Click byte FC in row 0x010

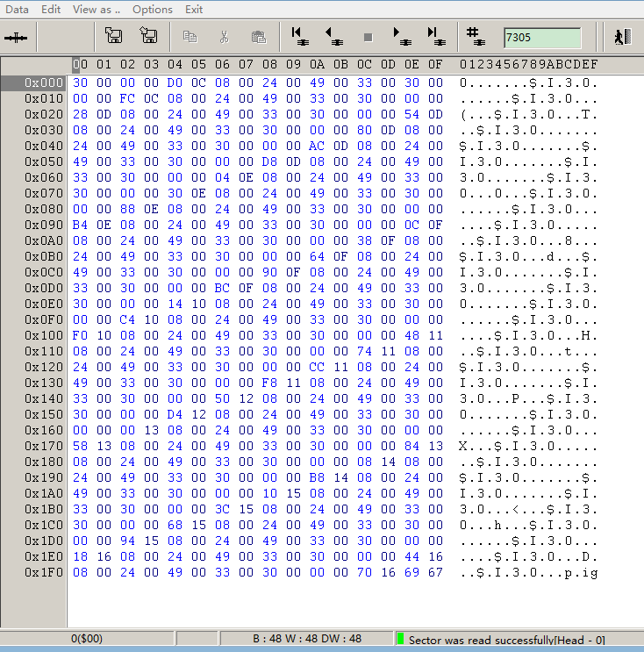(x=127, y=98)
